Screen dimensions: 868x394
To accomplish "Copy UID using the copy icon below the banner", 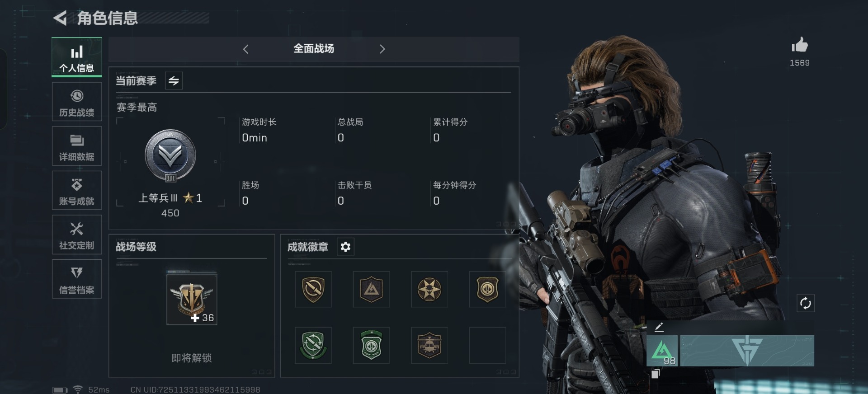I will click(656, 373).
